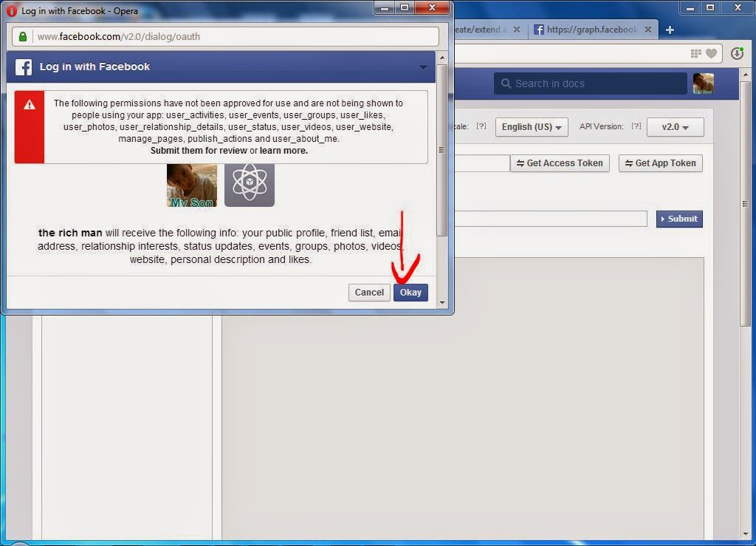Click main window scrollbar up arrow
Image resolution: width=756 pixels, height=546 pixels.
click(746, 75)
